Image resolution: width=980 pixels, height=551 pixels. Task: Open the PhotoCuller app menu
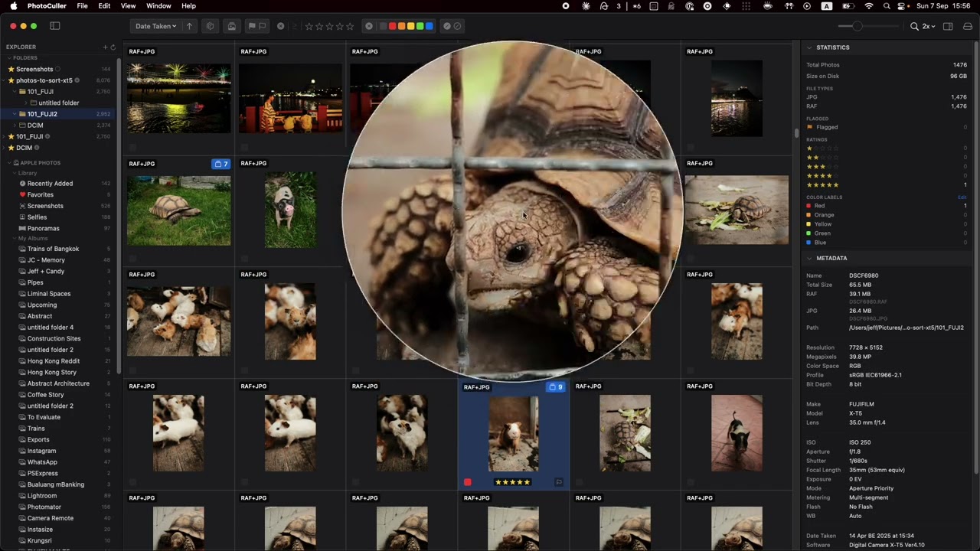tap(47, 6)
